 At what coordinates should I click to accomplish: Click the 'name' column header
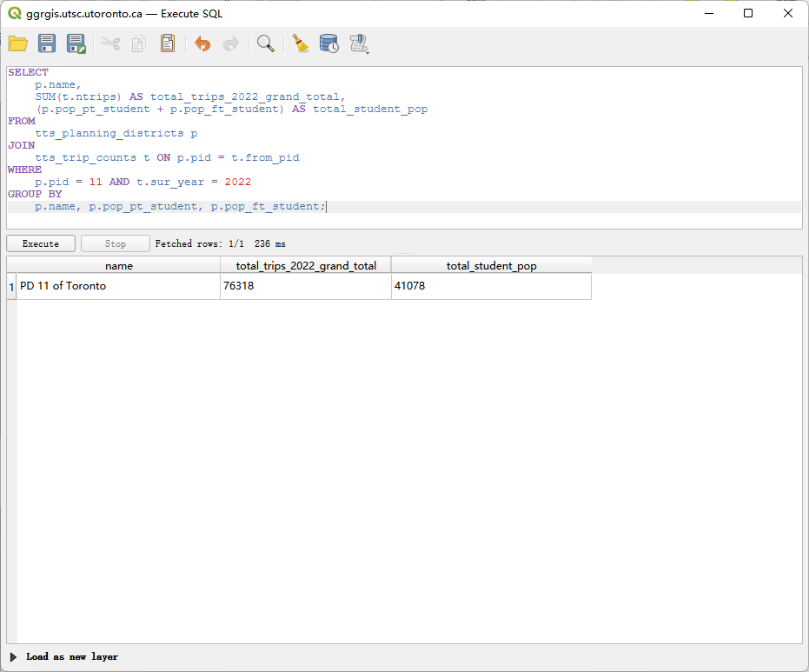tap(119, 266)
